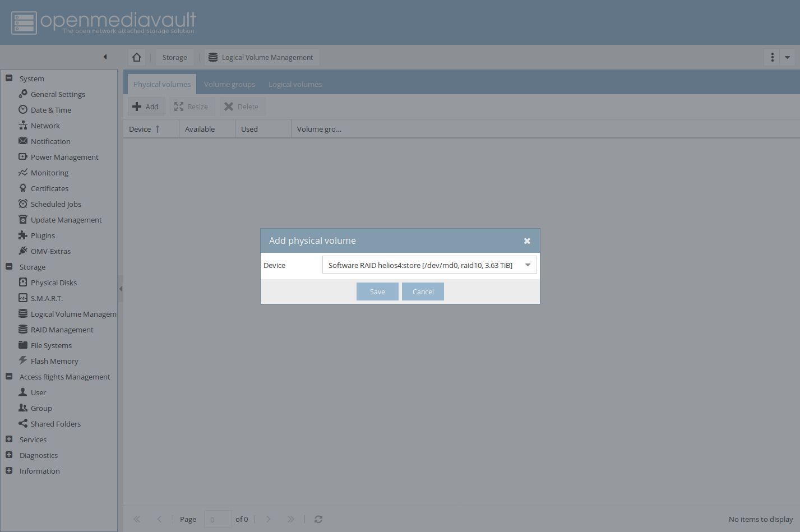Click the Monitoring chart icon
Image resolution: width=800 pixels, height=532 pixels.
(23, 172)
